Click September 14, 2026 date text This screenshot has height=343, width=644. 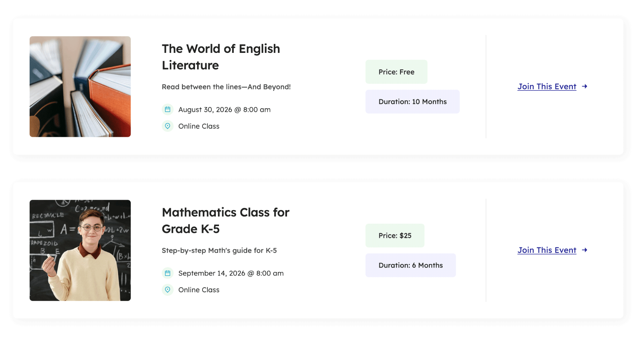[231, 273]
